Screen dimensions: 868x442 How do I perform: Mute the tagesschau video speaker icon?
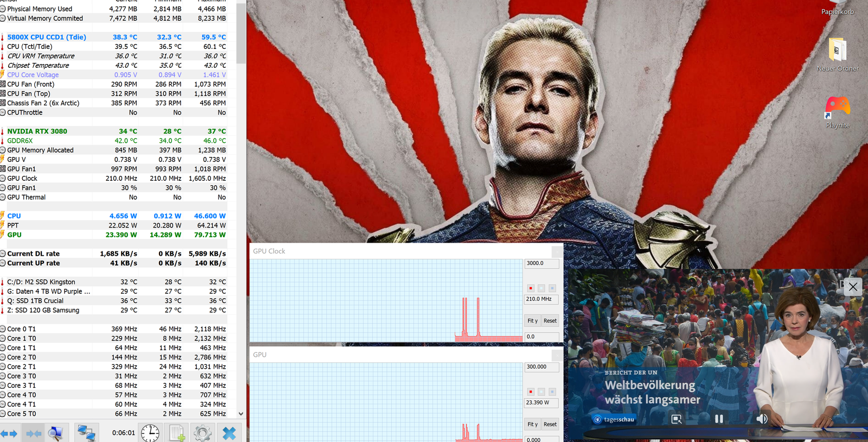click(762, 419)
